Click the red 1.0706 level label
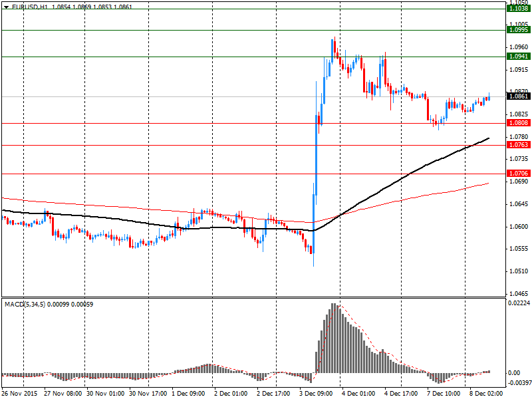This screenshot has width=532, height=399. (518, 174)
